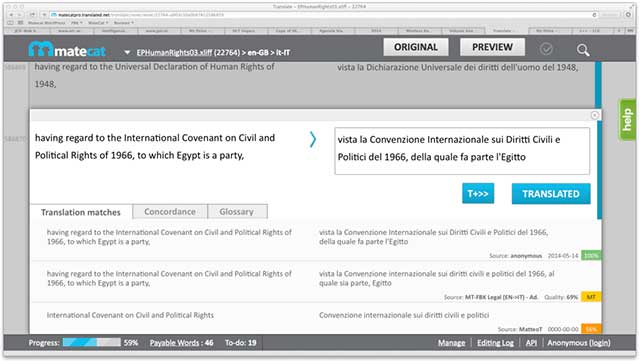Open the Payable Words : 46 link
The height and width of the screenshot is (361, 640).
coord(181,343)
